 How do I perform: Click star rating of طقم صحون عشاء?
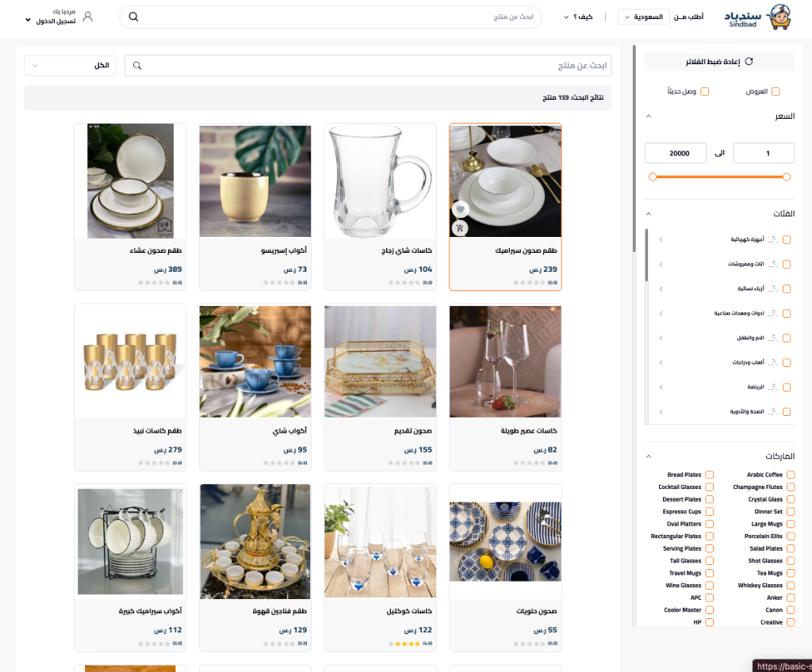(x=155, y=283)
